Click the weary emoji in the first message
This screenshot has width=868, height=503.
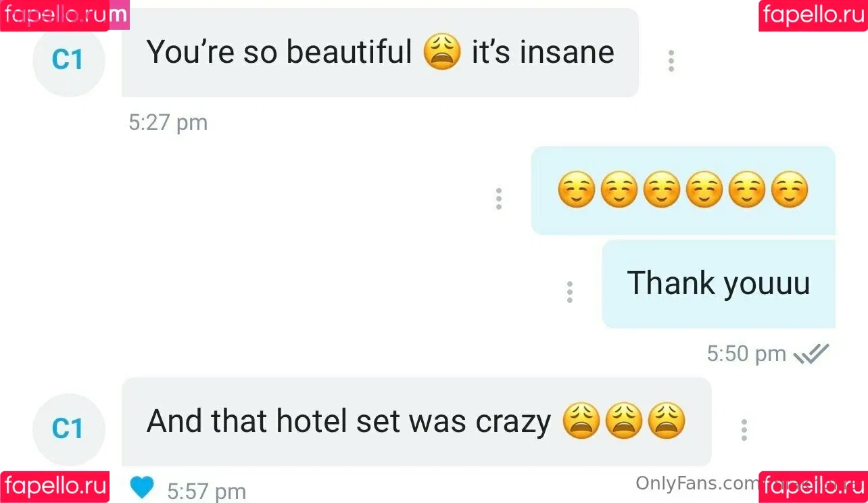[x=441, y=52]
